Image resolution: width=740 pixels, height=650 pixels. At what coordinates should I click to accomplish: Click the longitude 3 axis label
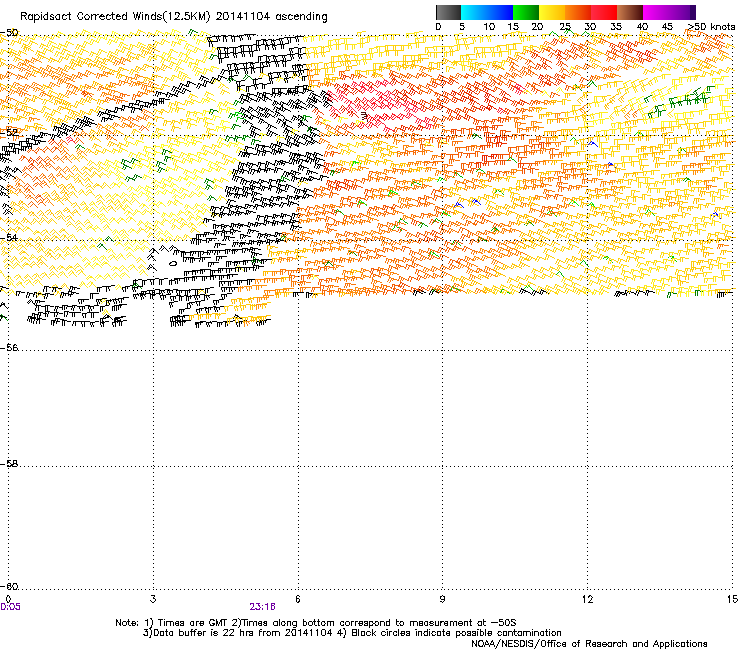153,599
